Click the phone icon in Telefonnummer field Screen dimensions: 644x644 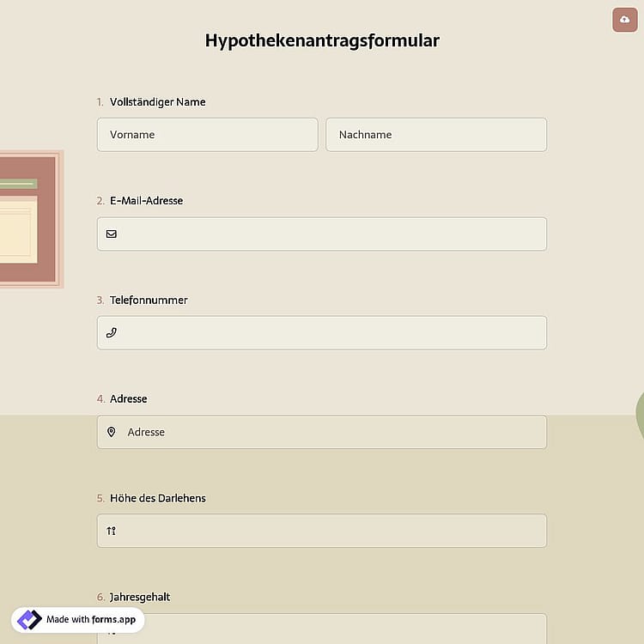point(112,332)
